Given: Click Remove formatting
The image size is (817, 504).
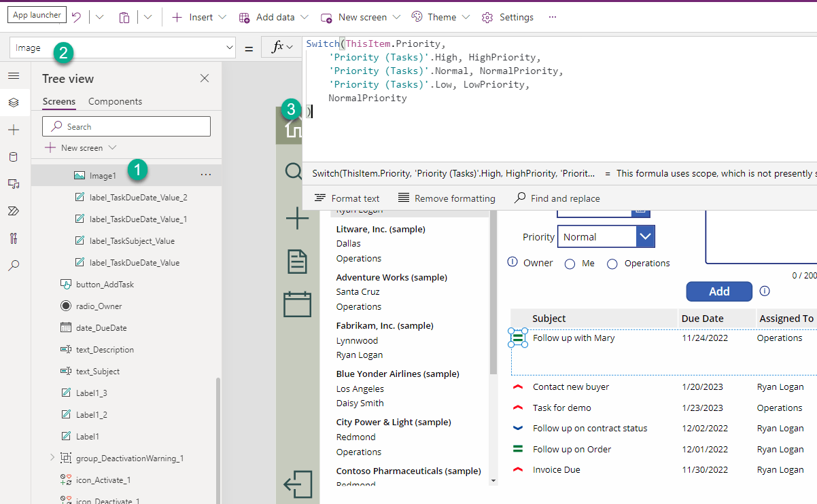Looking at the screenshot, I should coord(447,198).
